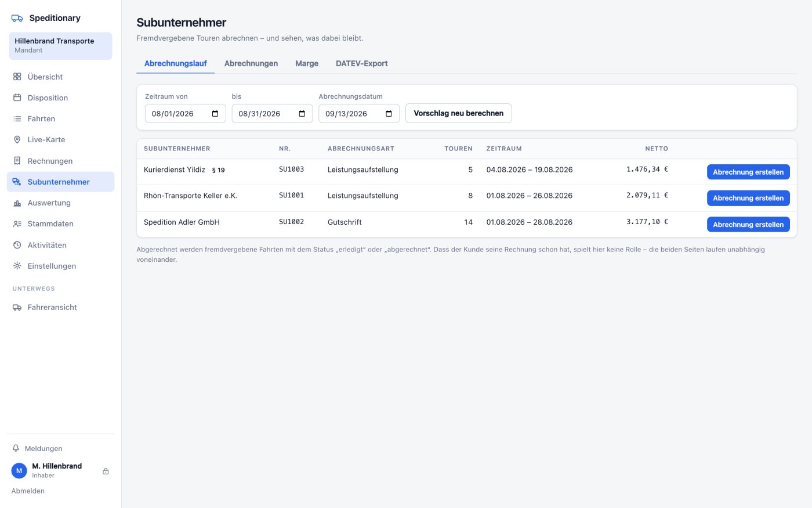Screen dimensions: 812x508
Task: Click the Übersicht grid icon
Action: (17, 77)
